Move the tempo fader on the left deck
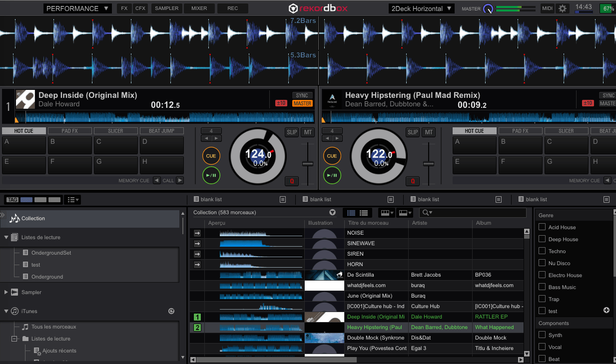Viewport: 616px width, 364px height. pyautogui.click(x=308, y=162)
